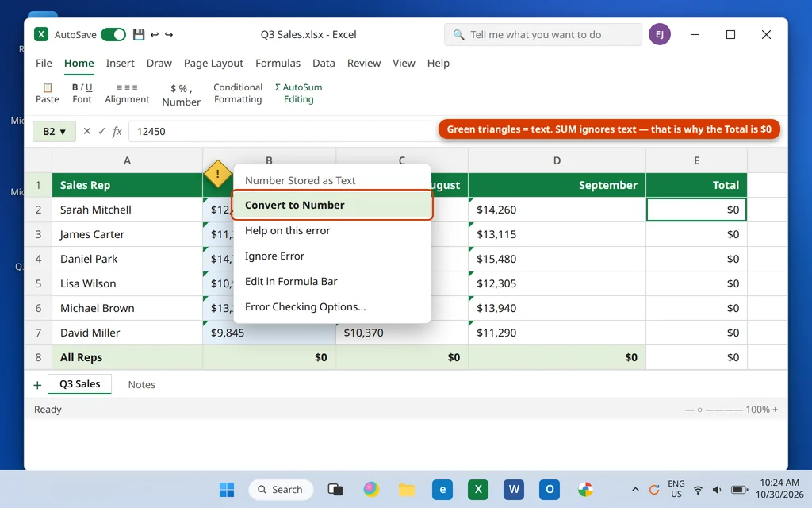This screenshot has height=508, width=812.
Task: Open the Page Layout tab
Action: point(213,63)
